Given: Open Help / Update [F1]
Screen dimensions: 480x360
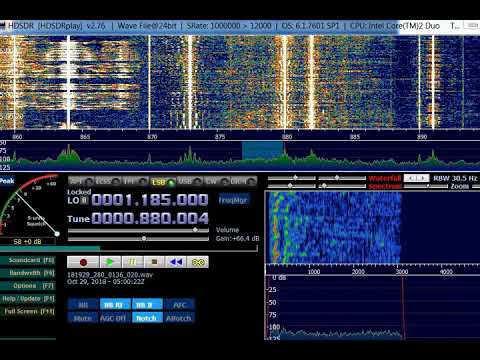Looking at the screenshot, I should (29, 299).
